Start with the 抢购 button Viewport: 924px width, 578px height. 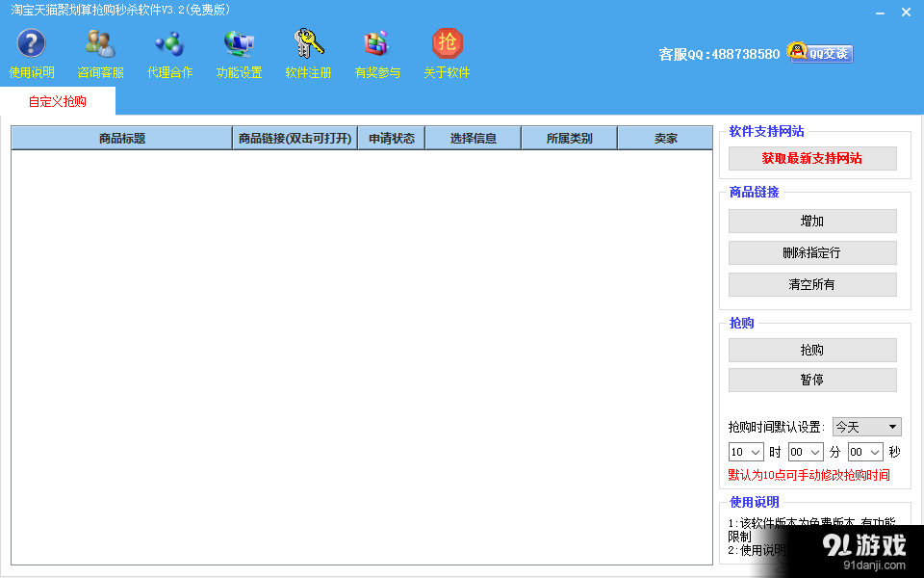(812, 351)
